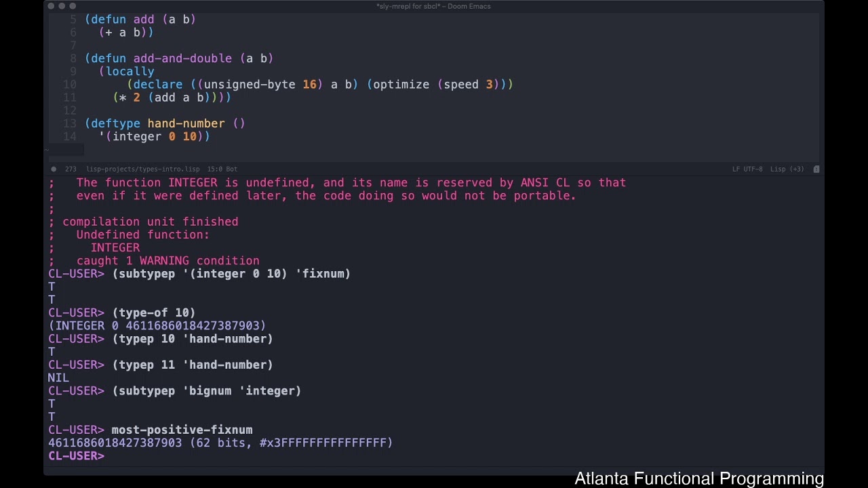Click the red close window button

tap(51, 6)
